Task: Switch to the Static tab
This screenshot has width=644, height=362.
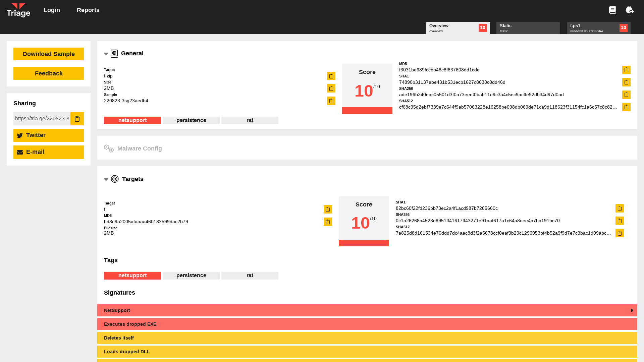Action: pyautogui.click(x=528, y=28)
